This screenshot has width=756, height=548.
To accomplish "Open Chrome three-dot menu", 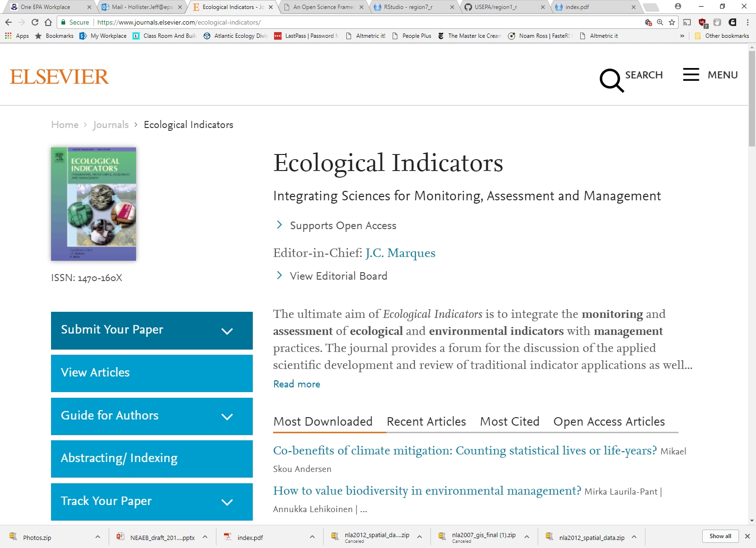I will pos(747,22).
